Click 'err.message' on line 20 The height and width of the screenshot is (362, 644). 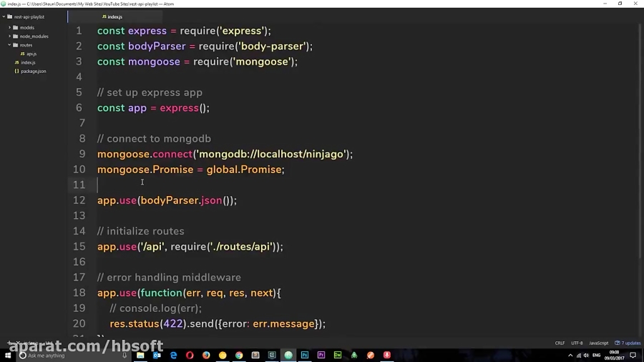point(283,324)
